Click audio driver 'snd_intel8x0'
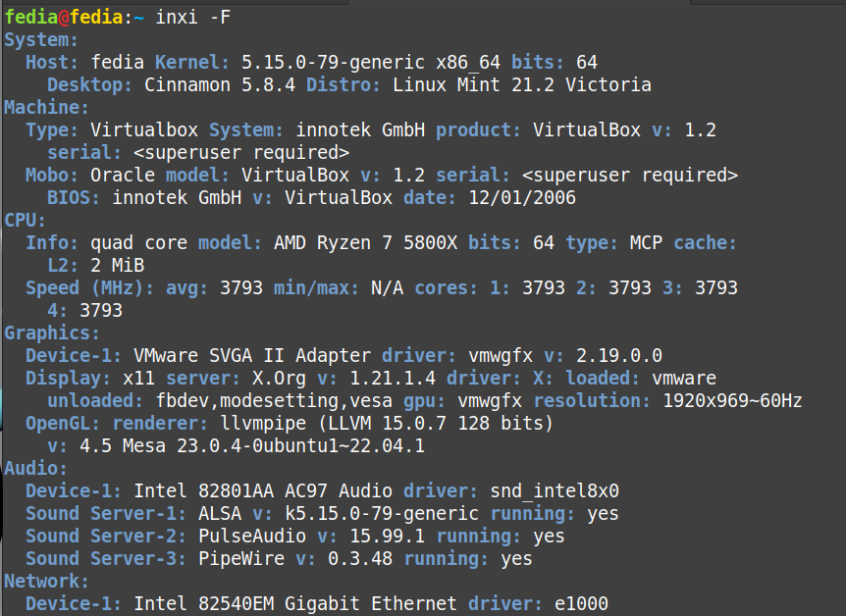 [x=555, y=491]
